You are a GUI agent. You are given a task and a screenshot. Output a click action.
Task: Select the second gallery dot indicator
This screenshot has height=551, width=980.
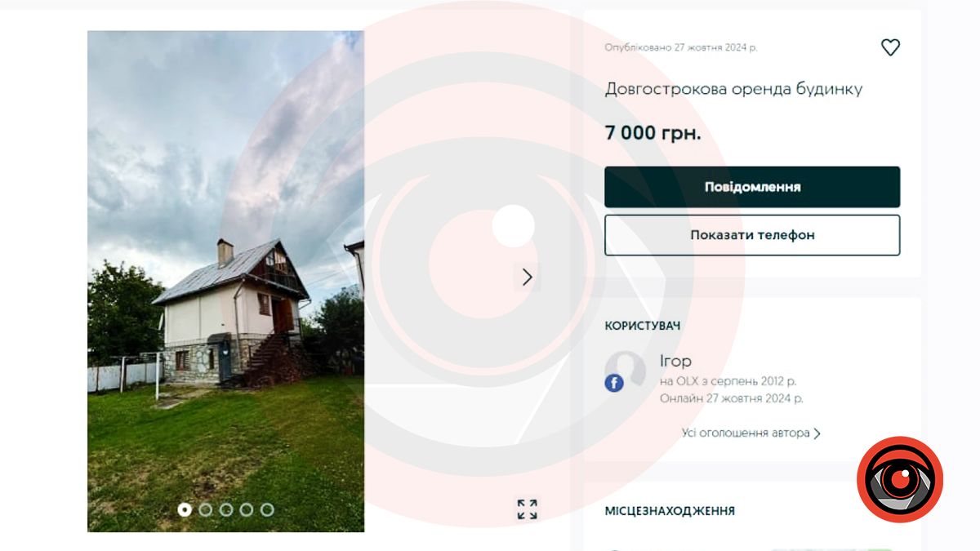206,509
